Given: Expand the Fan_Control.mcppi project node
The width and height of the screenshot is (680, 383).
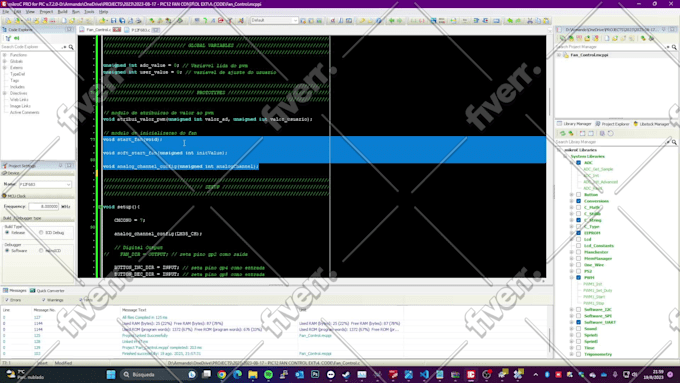Looking at the screenshot, I should (x=559, y=55).
